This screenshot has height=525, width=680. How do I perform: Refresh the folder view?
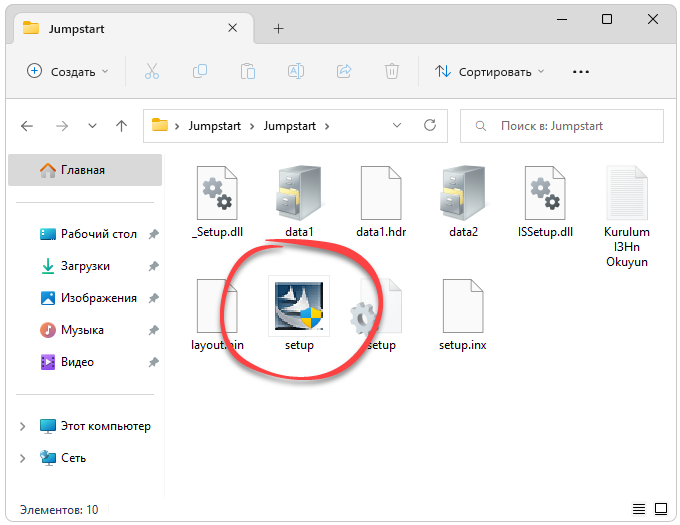(430, 126)
